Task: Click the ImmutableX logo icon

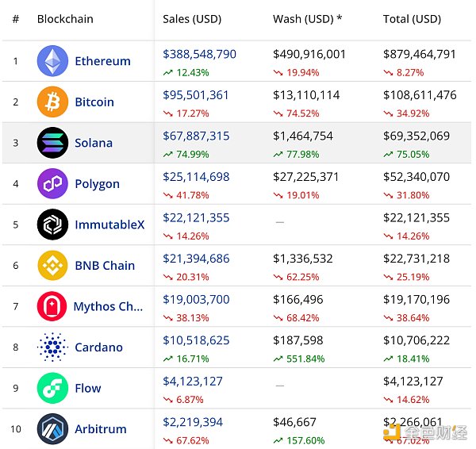Action: pos(52,224)
